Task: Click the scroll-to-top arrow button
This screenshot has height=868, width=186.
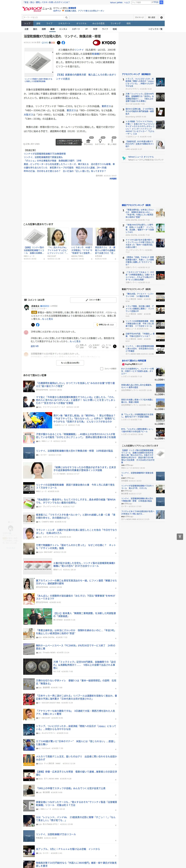Action: click(180, 537)
